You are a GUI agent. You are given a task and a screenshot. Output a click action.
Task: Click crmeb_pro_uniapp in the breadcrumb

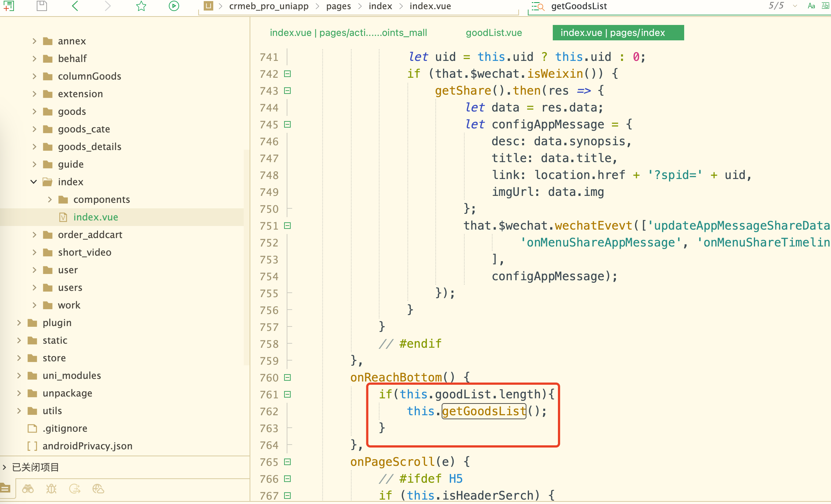[x=269, y=6]
